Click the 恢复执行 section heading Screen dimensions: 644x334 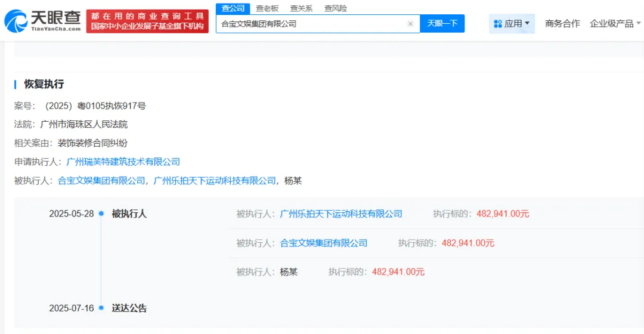tap(44, 84)
